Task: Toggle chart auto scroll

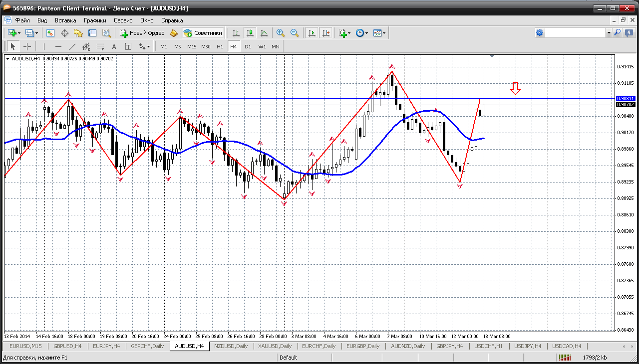Action: tap(312, 33)
